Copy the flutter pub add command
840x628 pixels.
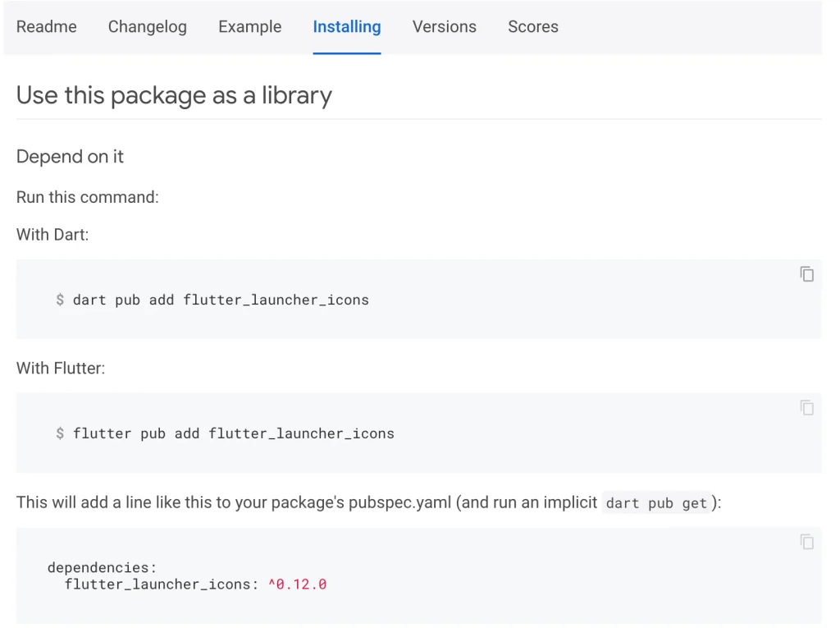click(x=807, y=407)
